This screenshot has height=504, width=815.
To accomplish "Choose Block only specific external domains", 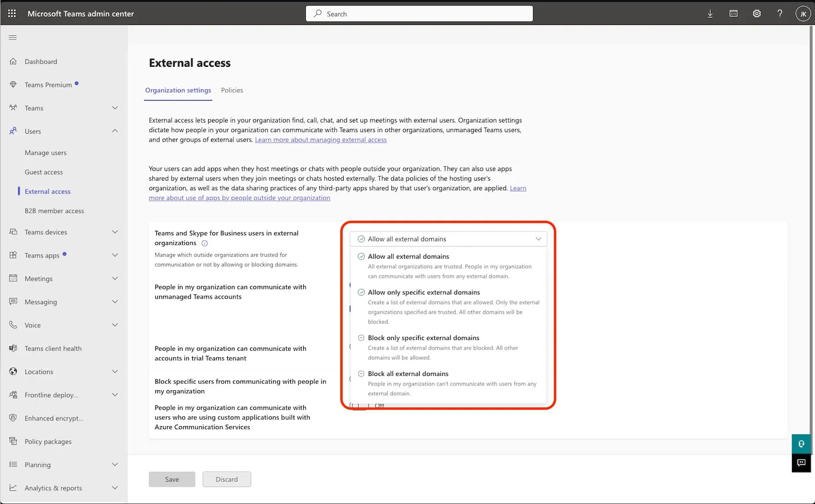I will [x=448, y=348].
